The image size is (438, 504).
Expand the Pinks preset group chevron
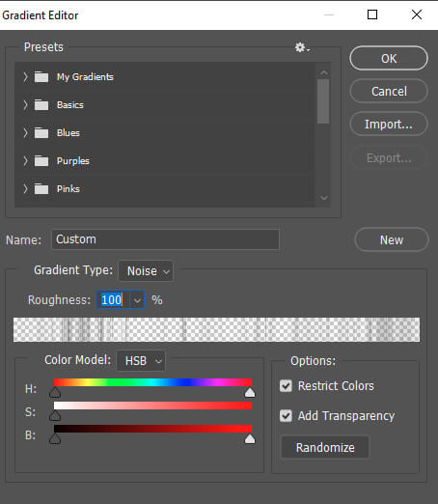point(25,189)
